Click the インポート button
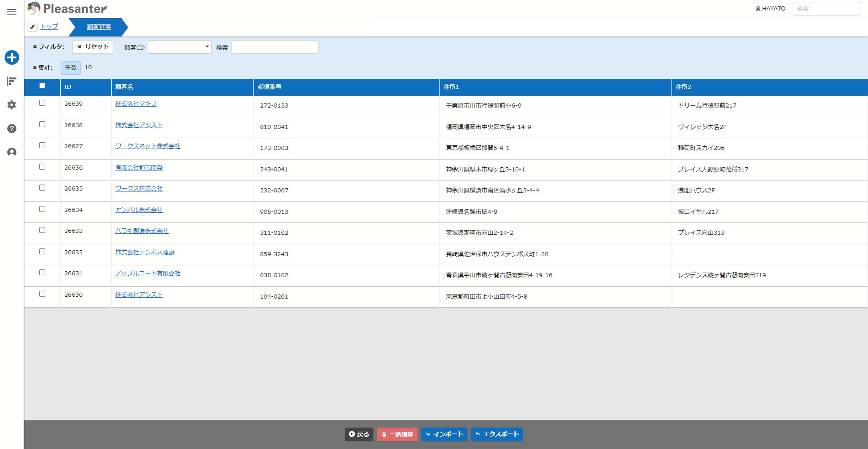Viewport: 868px width, 449px height. [x=444, y=434]
